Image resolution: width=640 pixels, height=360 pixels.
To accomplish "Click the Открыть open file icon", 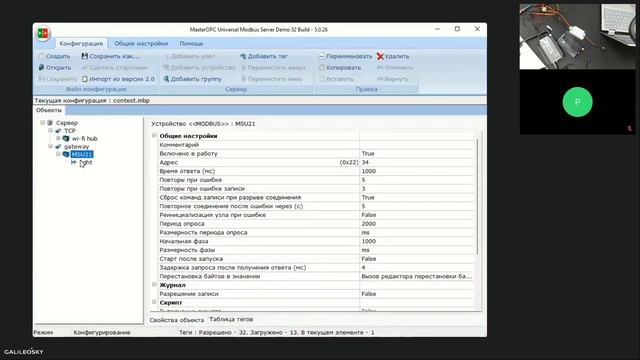I will coord(41,68).
